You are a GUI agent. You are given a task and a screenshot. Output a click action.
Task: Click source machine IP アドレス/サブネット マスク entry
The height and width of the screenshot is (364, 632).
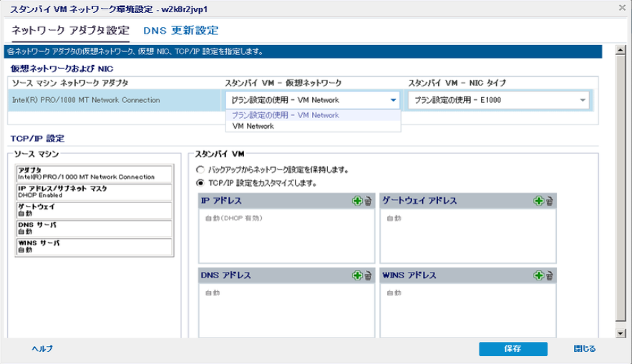(94, 192)
